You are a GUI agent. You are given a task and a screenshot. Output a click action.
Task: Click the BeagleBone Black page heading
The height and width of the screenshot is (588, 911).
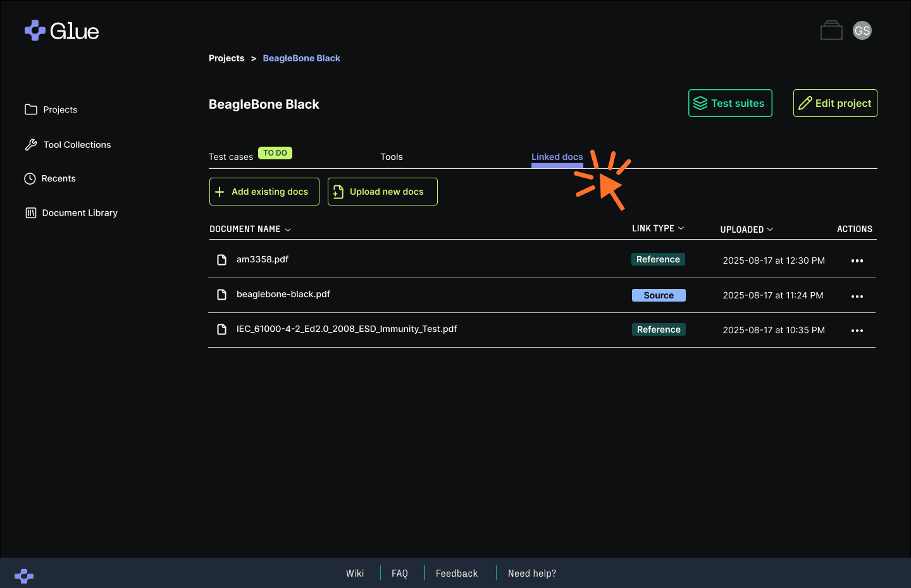click(264, 104)
